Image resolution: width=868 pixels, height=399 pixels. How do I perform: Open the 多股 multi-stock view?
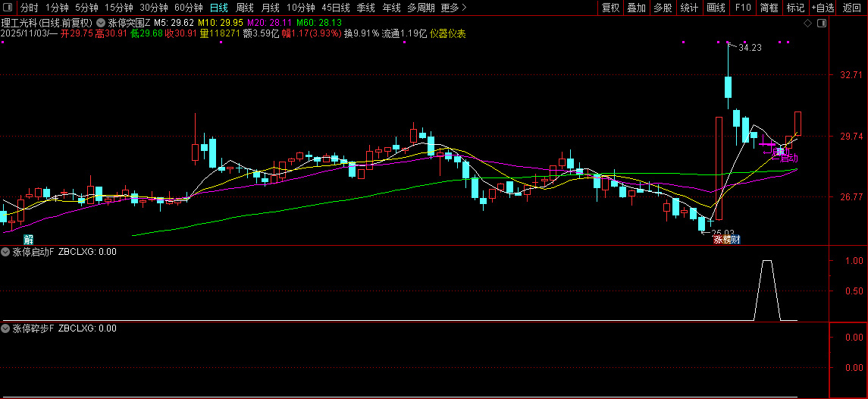[663, 8]
